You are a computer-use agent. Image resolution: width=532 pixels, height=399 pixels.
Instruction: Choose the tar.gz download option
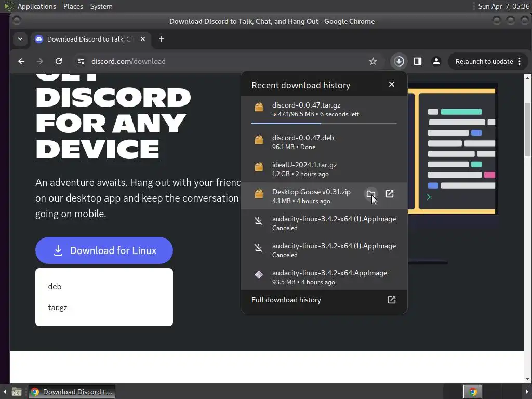click(x=58, y=308)
